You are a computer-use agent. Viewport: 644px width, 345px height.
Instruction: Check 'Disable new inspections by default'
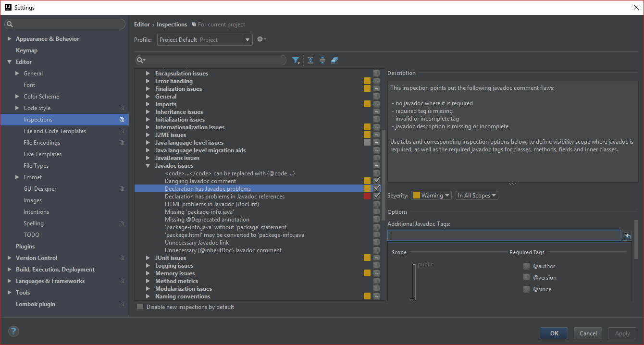pyautogui.click(x=139, y=306)
